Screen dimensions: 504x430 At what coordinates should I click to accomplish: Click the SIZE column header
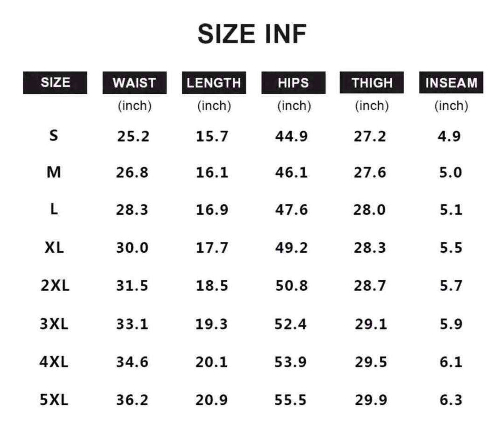pos(55,83)
